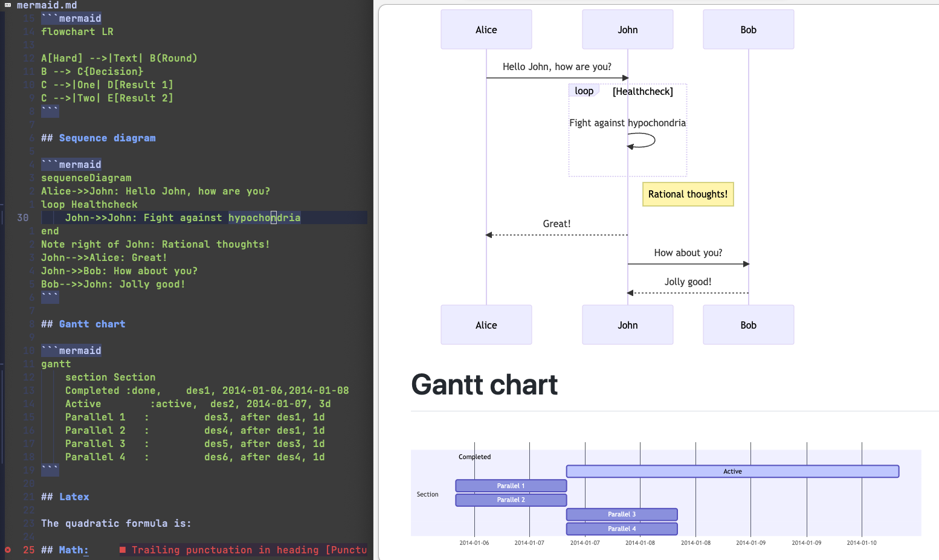Click the 'Section' label in Gantt chart
The image size is (939, 560).
428,494
